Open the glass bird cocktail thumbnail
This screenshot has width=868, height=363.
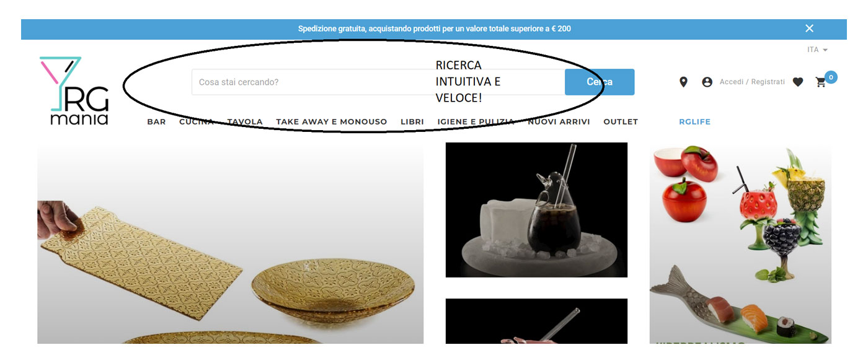tap(536, 210)
